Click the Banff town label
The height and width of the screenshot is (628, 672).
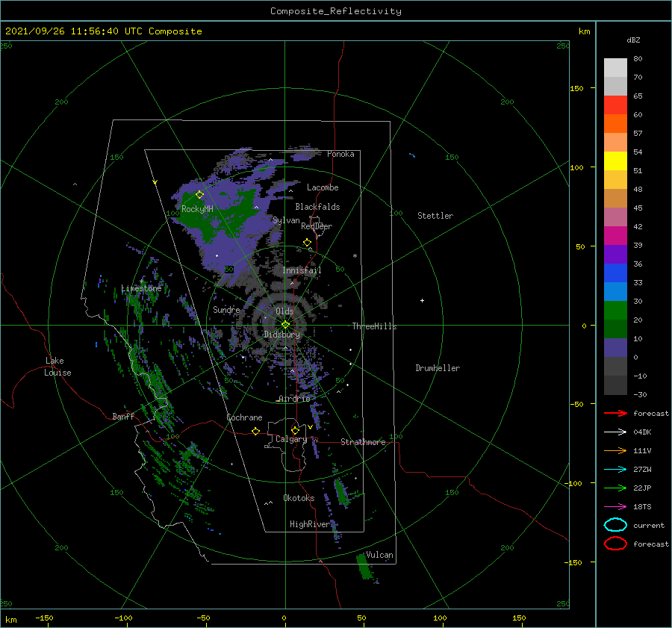123,417
